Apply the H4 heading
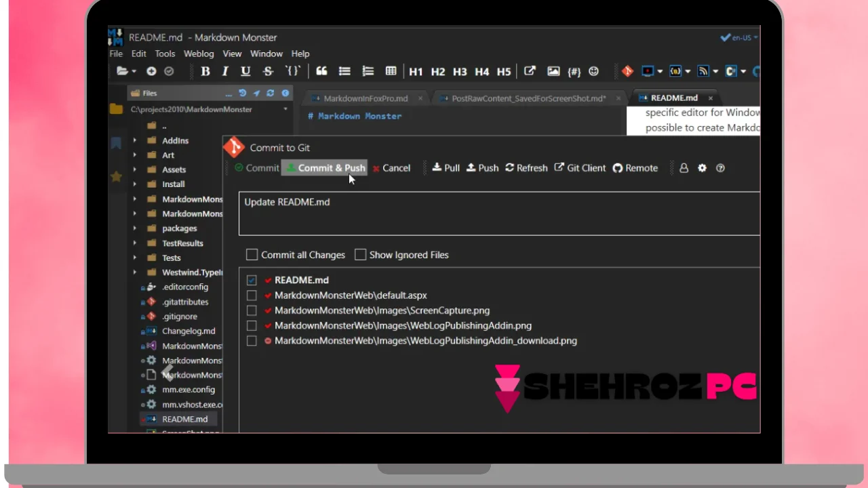868x488 pixels. pos(481,71)
